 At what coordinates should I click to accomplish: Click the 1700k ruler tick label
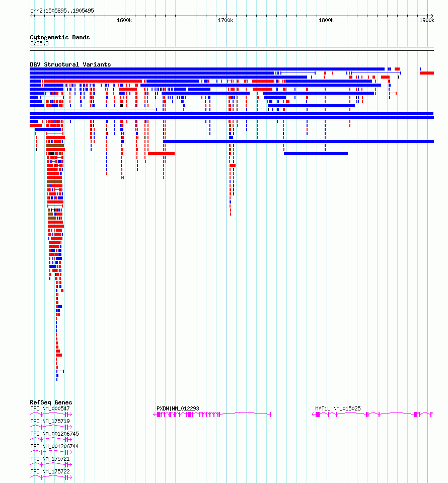coord(226,20)
